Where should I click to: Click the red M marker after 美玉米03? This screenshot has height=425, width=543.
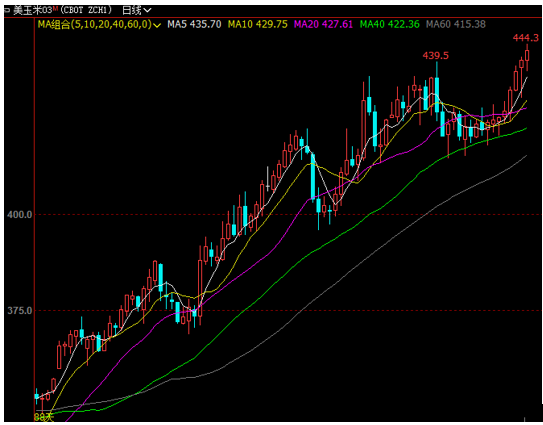[x=55, y=8]
